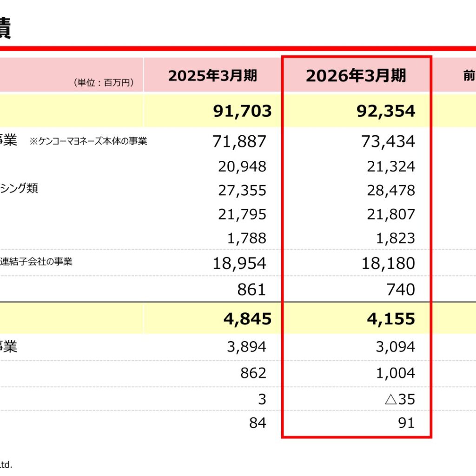Select the value 1,004
This screenshot has width=476, height=476.
pyautogui.click(x=396, y=373)
